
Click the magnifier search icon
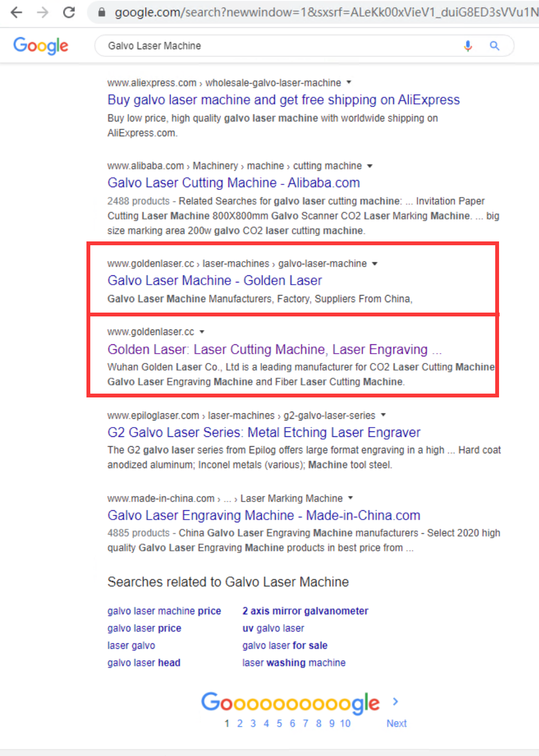click(494, 46)
